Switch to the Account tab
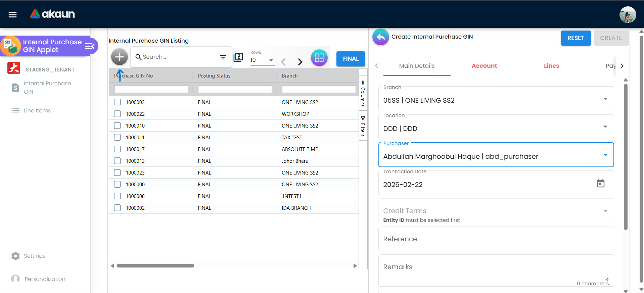This screenshot has width=644, height=293. coord(484,66)
